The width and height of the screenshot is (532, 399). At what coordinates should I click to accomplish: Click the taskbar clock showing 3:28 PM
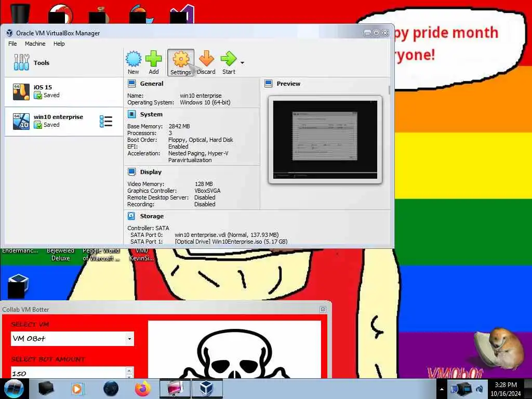point(506,389)
